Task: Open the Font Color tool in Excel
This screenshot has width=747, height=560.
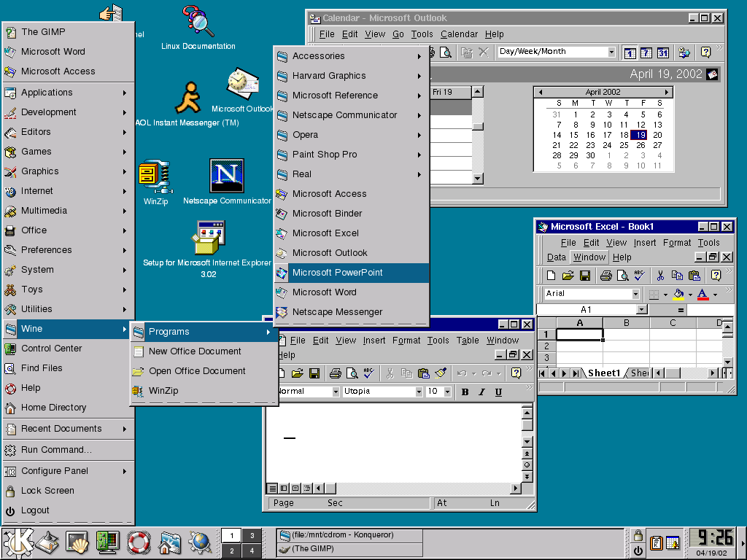Action: (x=703, y=293)
